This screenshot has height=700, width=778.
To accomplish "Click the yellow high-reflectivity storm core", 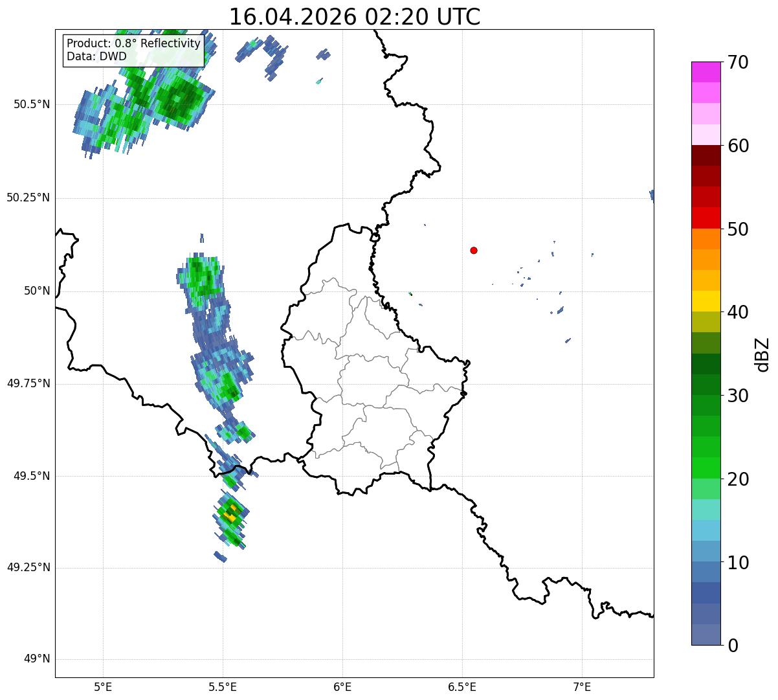I will point(228,515).
